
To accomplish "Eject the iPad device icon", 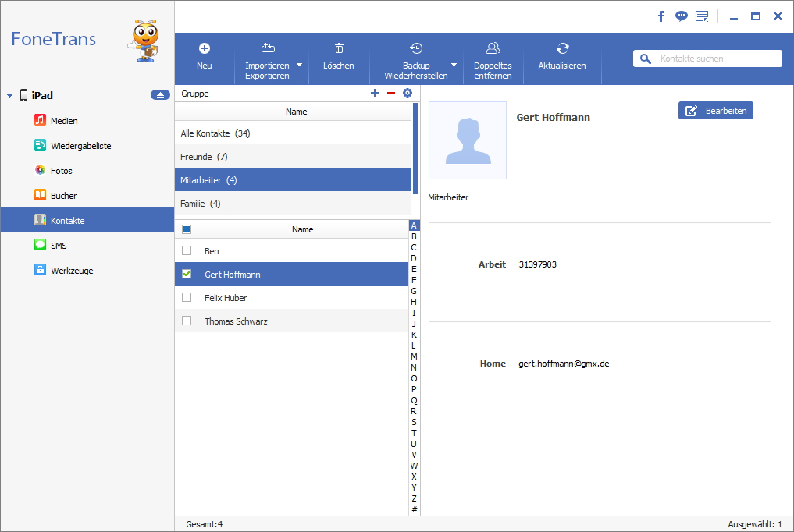I will pyautogui.click(x=160, y=95).
